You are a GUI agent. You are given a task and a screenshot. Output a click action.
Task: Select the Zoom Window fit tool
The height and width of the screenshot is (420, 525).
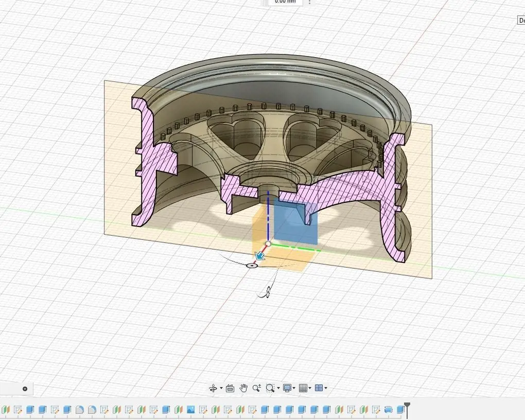[270, 388]
